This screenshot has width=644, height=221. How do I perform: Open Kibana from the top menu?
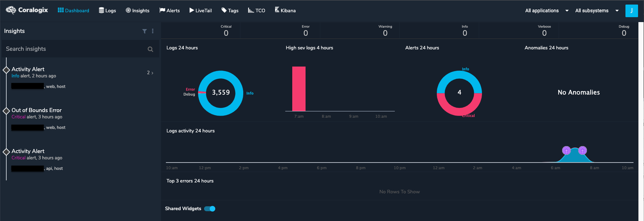pos(285,11)
